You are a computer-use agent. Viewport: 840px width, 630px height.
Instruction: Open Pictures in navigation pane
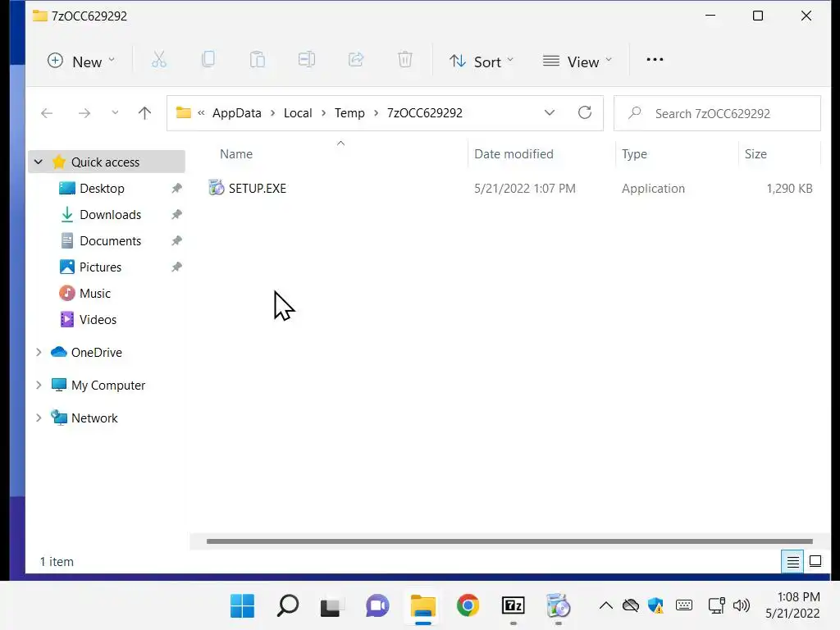coord(100,267)
